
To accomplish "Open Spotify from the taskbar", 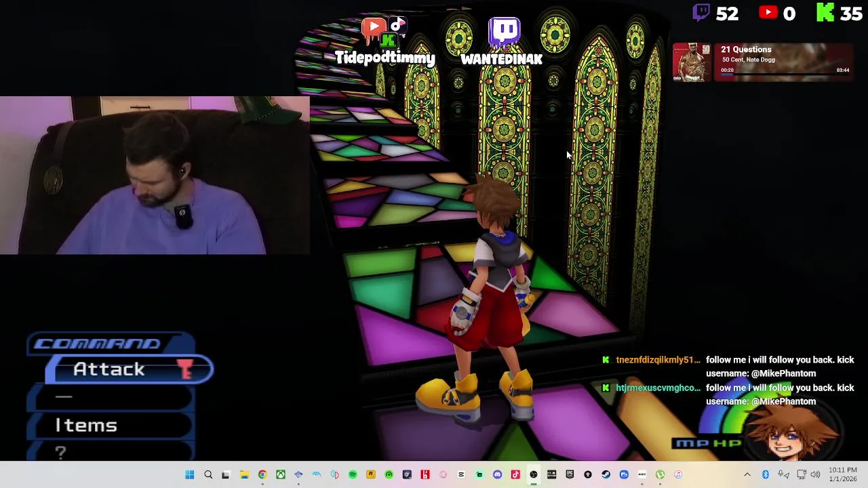I will point(353,474).
